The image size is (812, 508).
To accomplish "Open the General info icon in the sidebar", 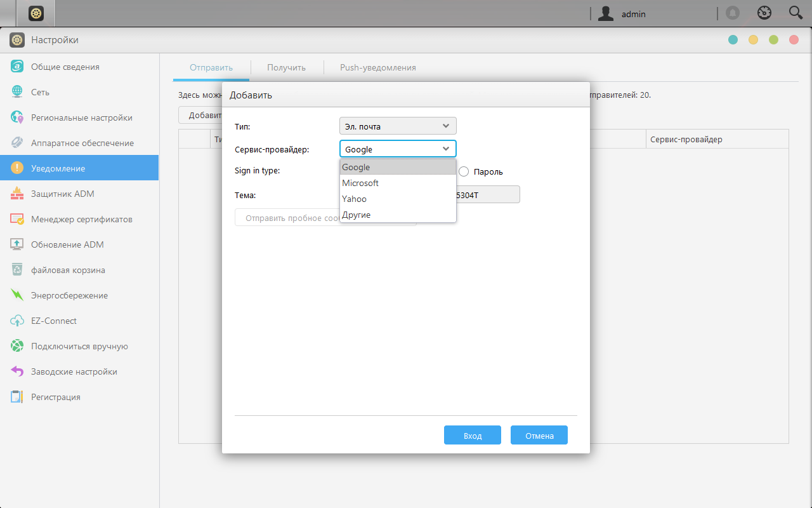I will 17,67.
